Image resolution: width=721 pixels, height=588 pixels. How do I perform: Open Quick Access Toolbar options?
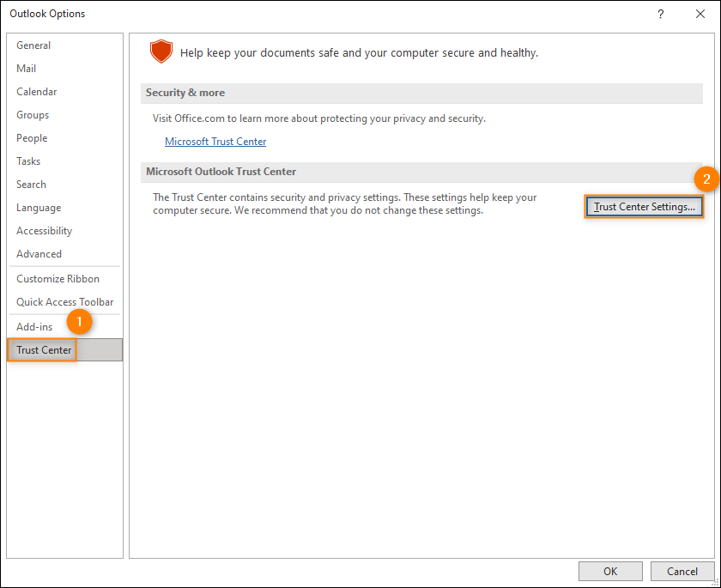point(65,302)
